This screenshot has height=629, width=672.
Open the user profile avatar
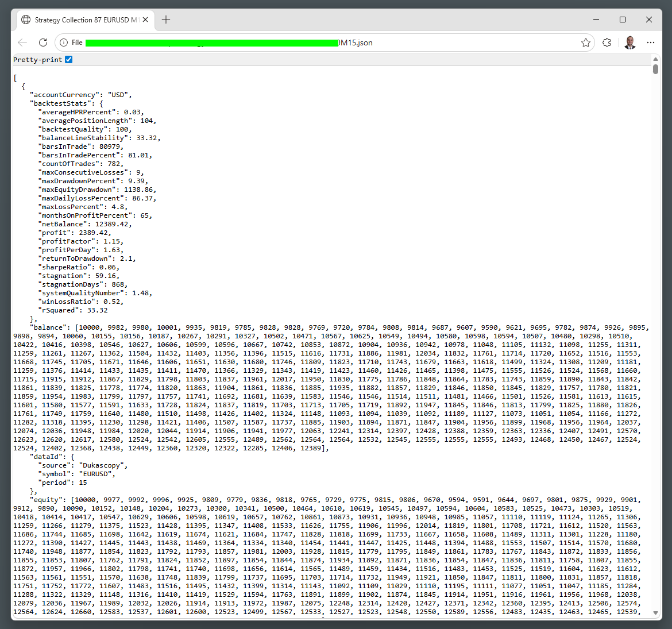(629, 43)
